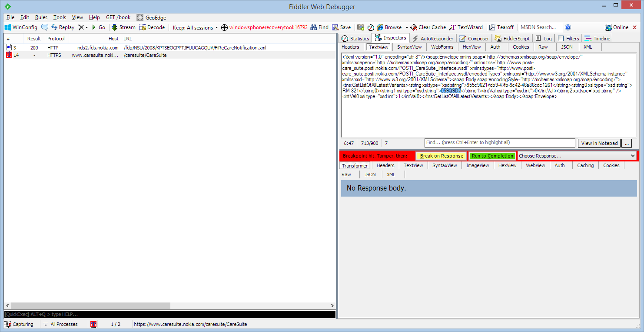This screenshot has height=332, width=644.
Task: Click the red breakpoint icon on session 14
Action: 9,55
